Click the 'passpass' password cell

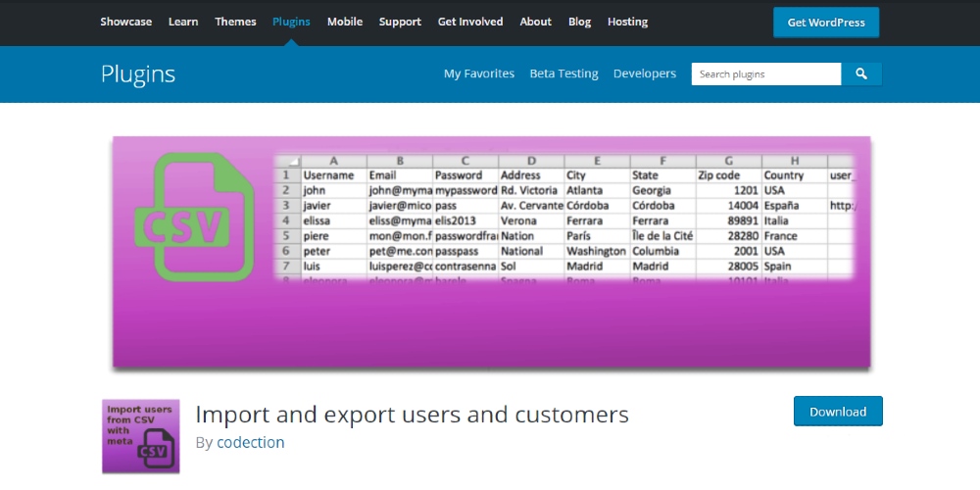click(x=465, y=251)
